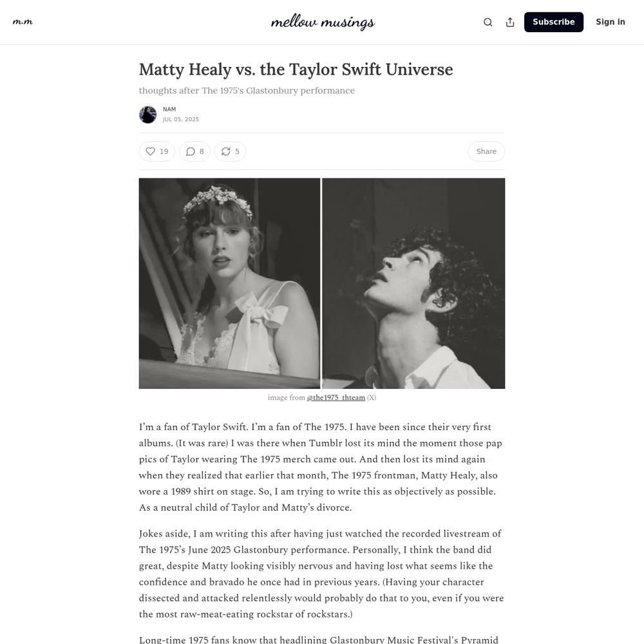
Task: Click the comment count 8
Action: (x=202, y=151)
